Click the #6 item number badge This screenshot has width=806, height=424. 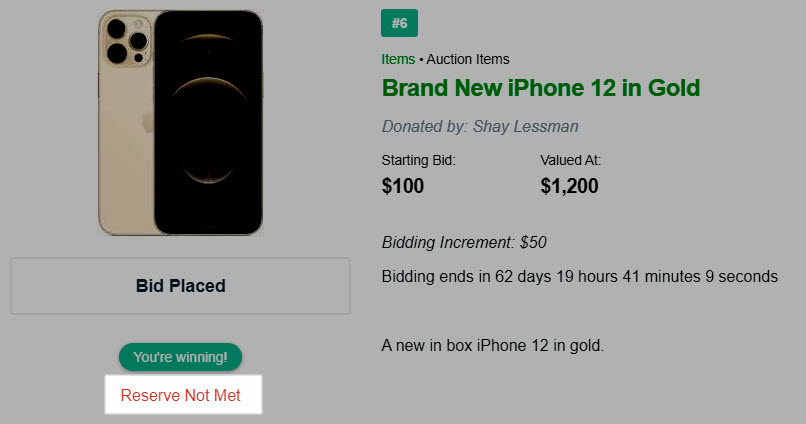coord(399,23)
